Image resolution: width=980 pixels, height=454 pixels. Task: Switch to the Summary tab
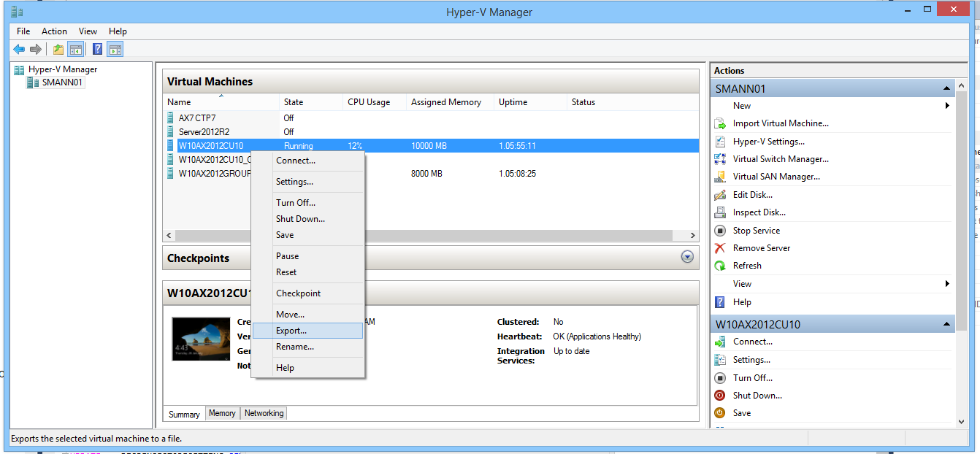pyautogui.click(x=184, y=414)
